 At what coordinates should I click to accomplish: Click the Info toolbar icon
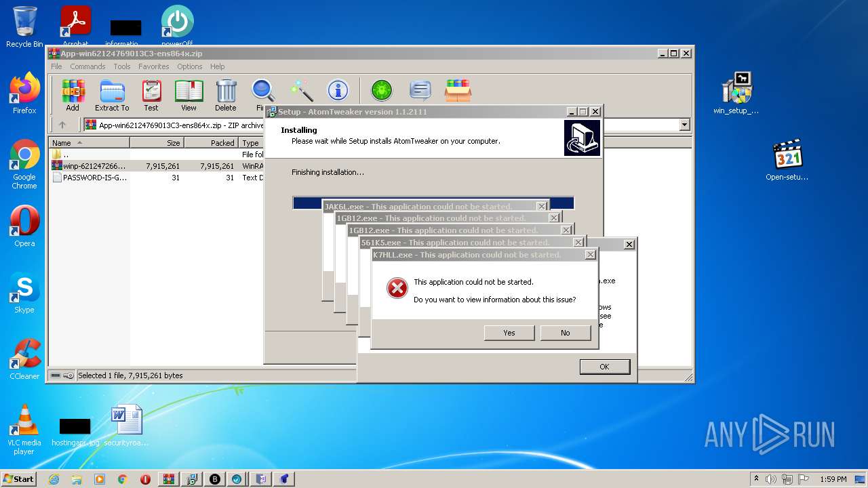point(338,90)
